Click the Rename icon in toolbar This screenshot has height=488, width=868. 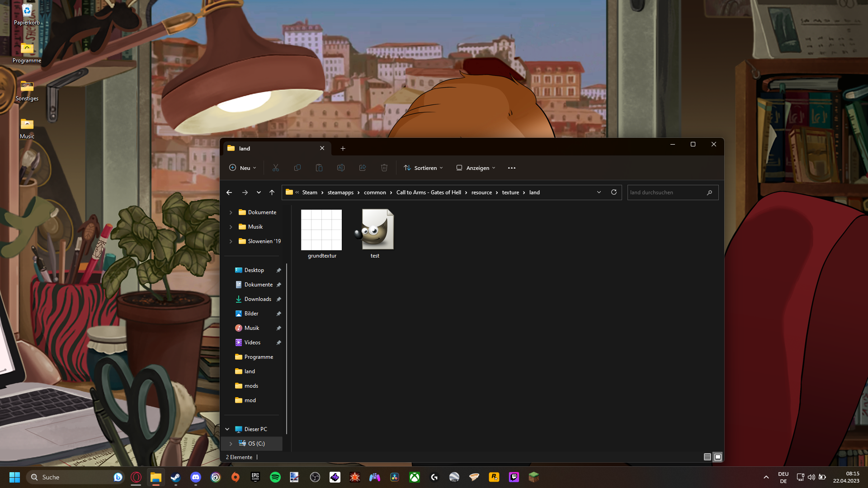(x=341, y=168)
